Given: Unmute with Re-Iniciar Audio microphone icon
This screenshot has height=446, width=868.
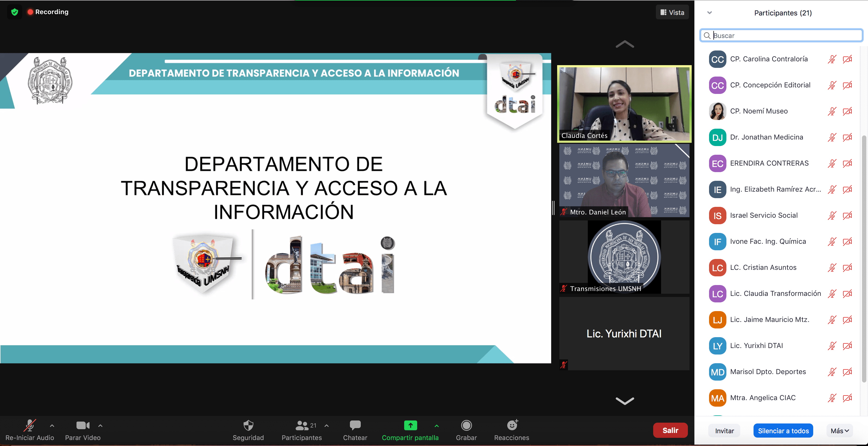Looking at the screenshot, I should pyautogui.click(x=30, y=425).
